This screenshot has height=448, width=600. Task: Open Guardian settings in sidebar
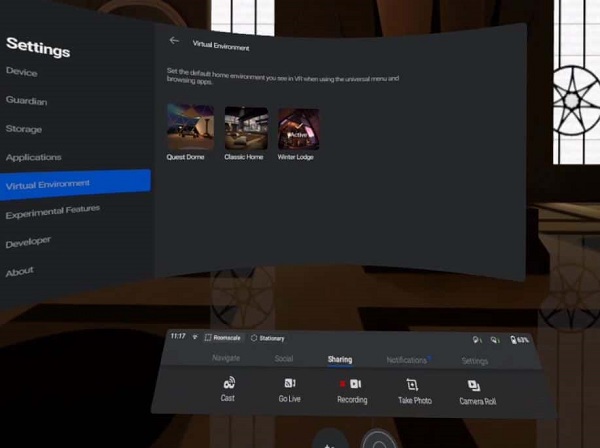tap(27, 101)
